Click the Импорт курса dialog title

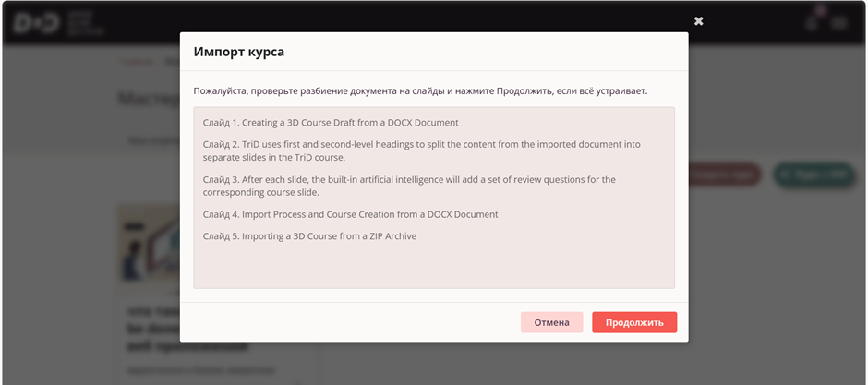click(x=239, y=52)
